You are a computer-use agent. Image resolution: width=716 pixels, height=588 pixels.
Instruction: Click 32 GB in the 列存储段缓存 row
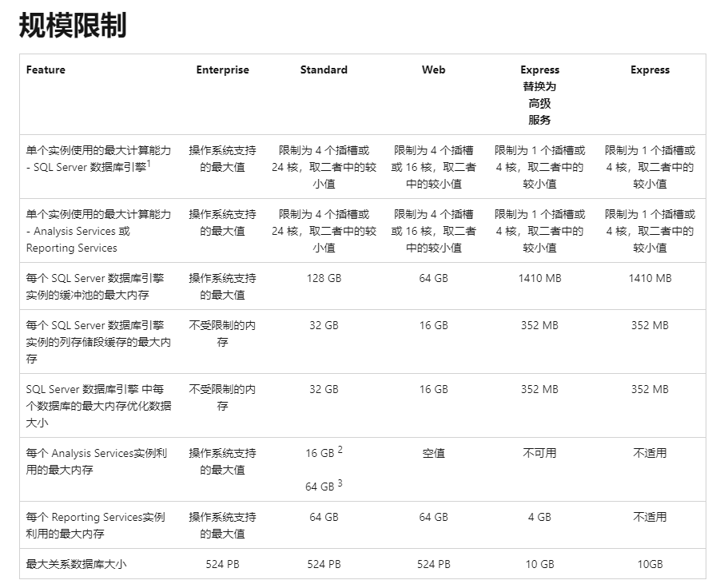coord(324,325)
